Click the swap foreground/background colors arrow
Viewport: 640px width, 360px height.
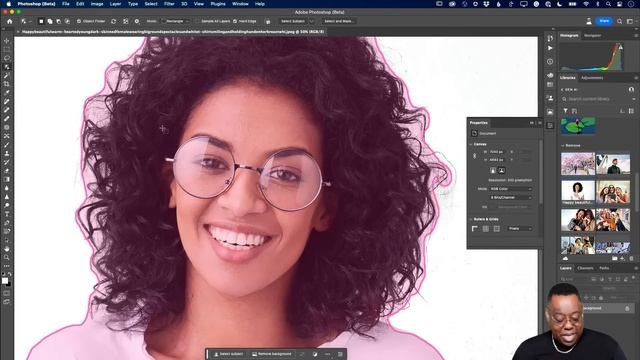click(x=10, y=274)
